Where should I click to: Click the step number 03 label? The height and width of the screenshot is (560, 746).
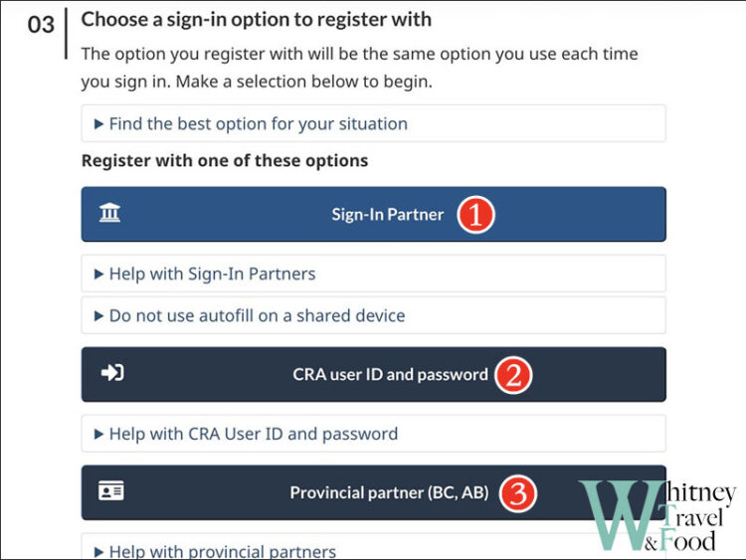click(41, 24)
